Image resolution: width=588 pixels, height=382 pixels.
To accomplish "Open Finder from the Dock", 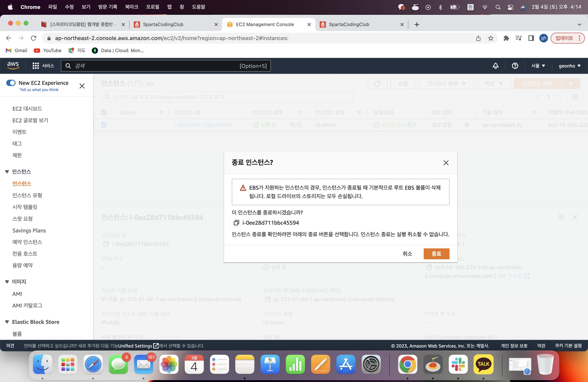I will pos(43,364).
